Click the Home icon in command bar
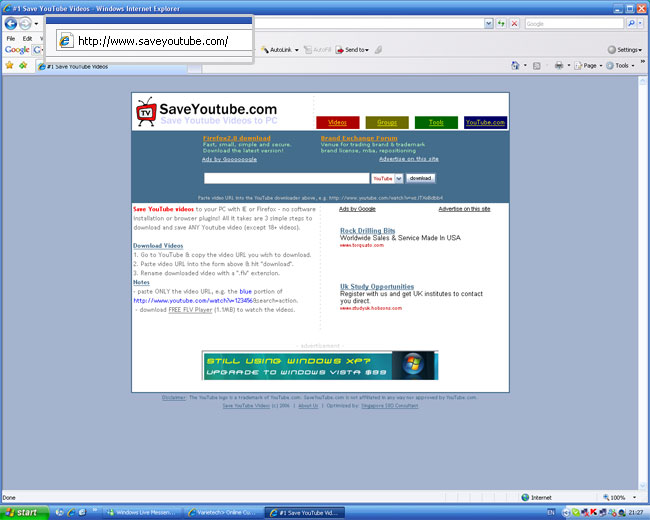650x520 pixels. 515,66
